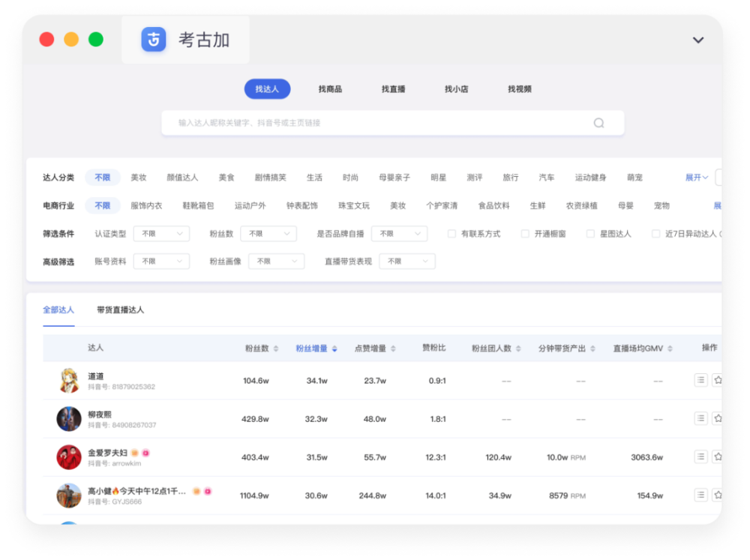Viewport: 750px width, 560px height.
Task: Open the list icon in 高小健 row
Action: tap(700, 495)
